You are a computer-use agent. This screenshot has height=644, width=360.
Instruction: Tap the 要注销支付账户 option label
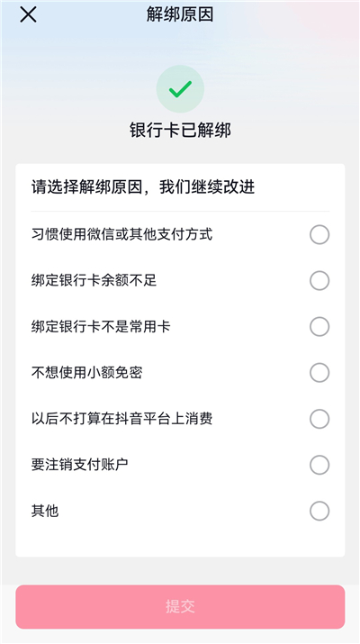(x=79, y=465)
